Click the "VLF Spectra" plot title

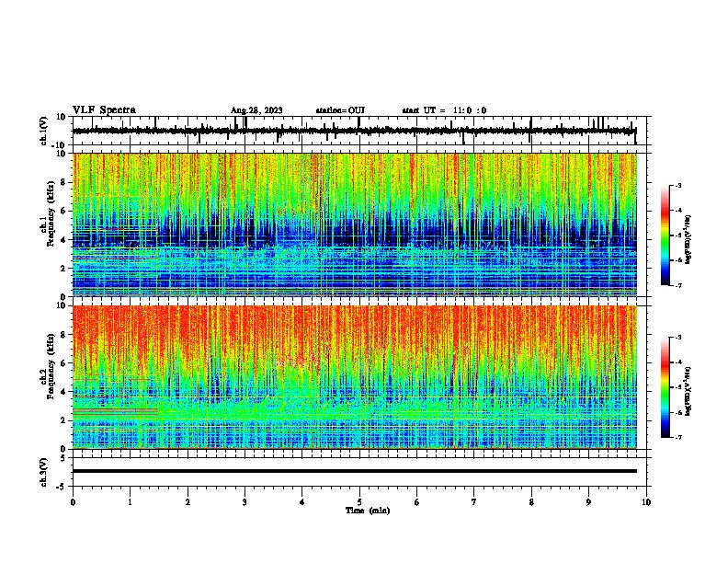[x=104, y=110]
